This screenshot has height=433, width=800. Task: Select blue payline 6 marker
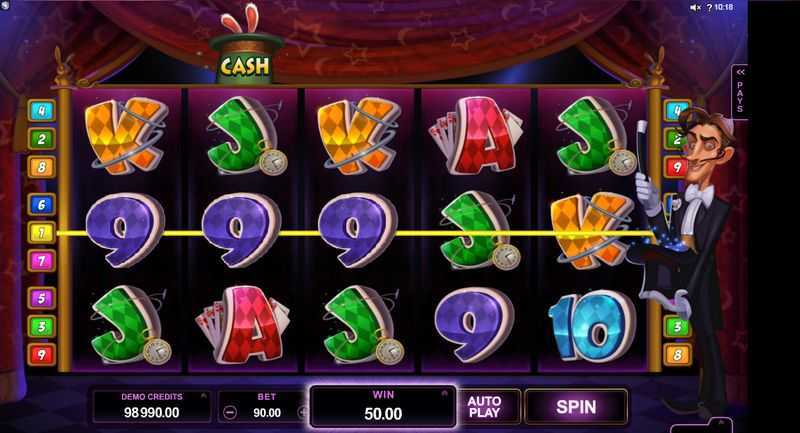[x=42, y=205]
